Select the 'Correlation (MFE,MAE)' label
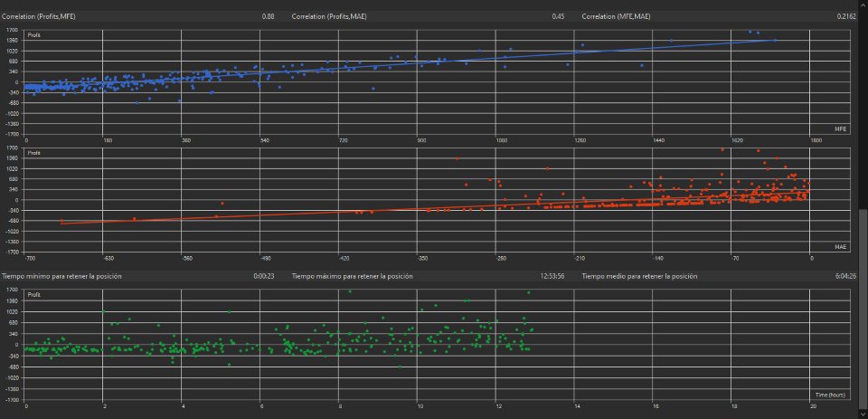This screenshot has height=419, width=868. click(x=616, y=16)
